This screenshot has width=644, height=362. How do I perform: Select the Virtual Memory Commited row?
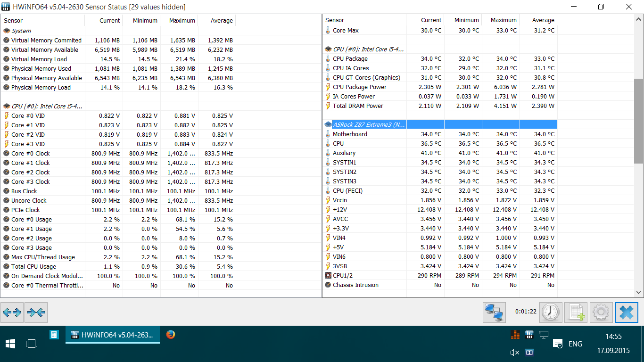pyautogui.click(x=118, y=40)
